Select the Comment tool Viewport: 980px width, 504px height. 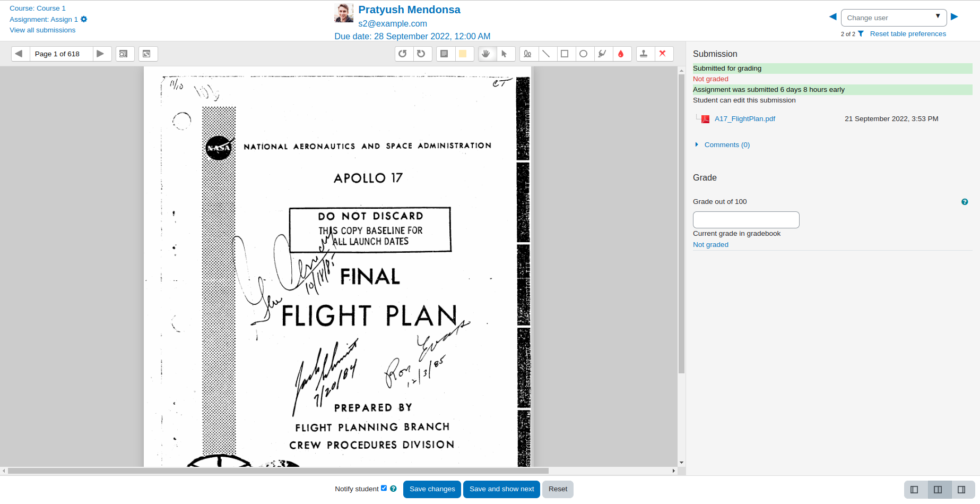point(445,54)
